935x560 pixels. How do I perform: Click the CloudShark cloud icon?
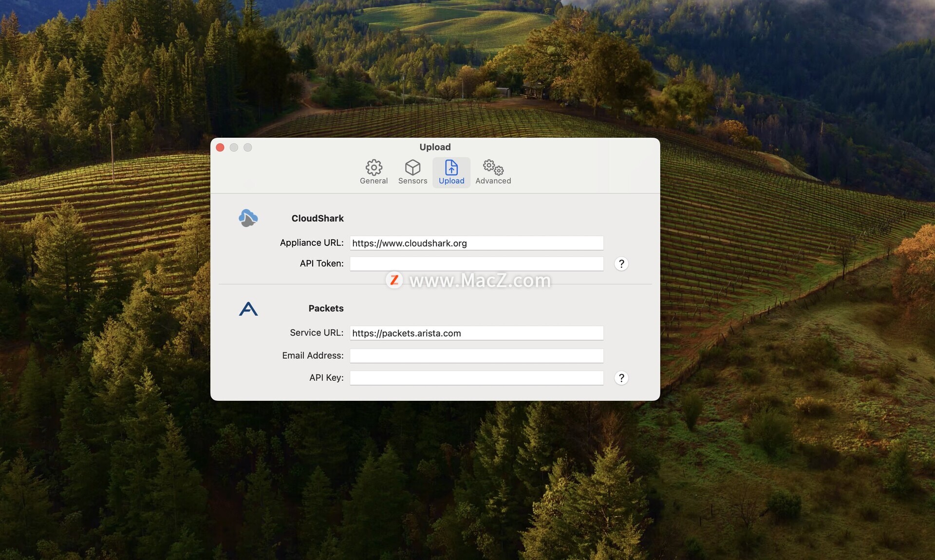(248, 218)
